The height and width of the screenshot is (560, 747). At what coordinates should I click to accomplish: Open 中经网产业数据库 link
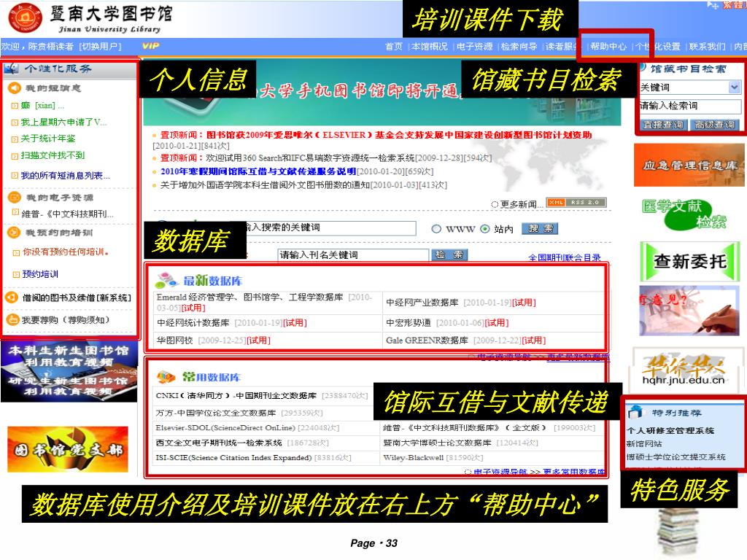422,303
